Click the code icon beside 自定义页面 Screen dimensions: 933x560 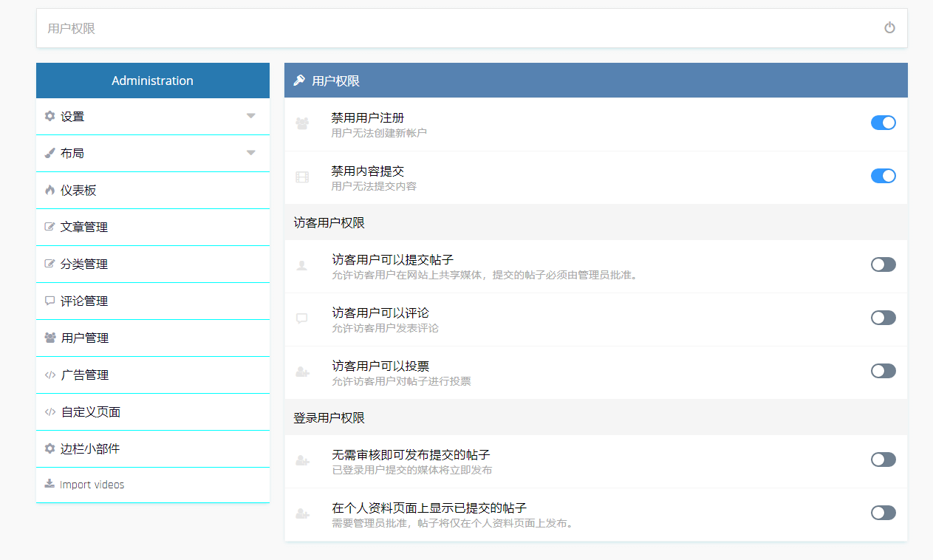point(49,412)
